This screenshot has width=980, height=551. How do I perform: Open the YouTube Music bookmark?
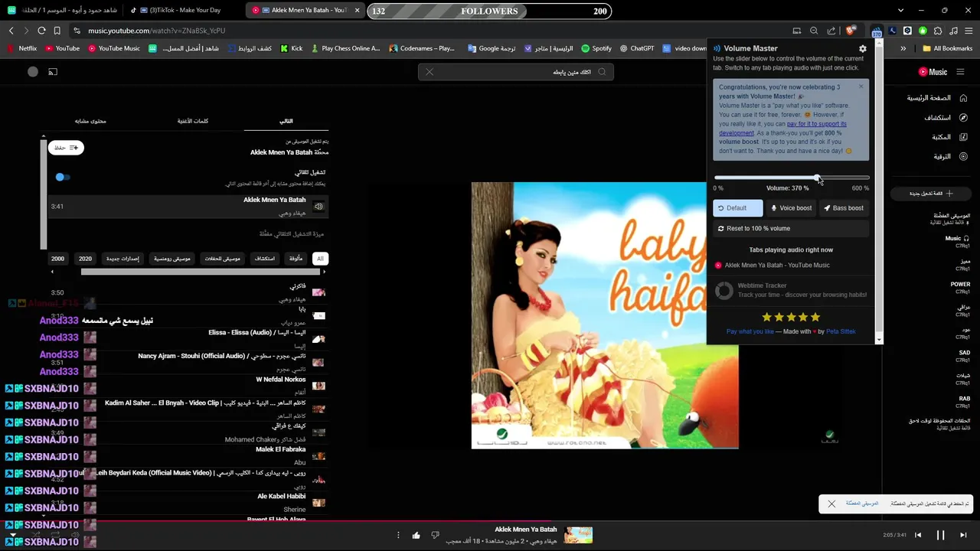[114, 48]
